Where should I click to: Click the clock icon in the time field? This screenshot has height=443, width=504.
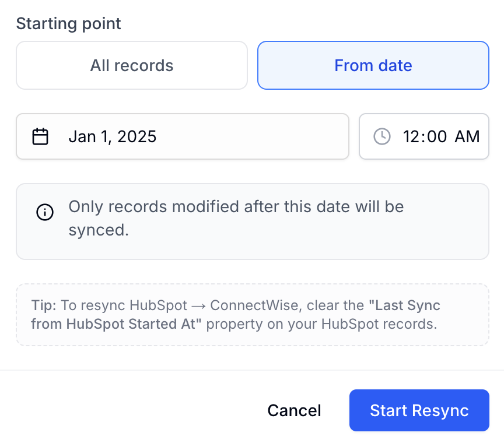[x=382, y=136]
